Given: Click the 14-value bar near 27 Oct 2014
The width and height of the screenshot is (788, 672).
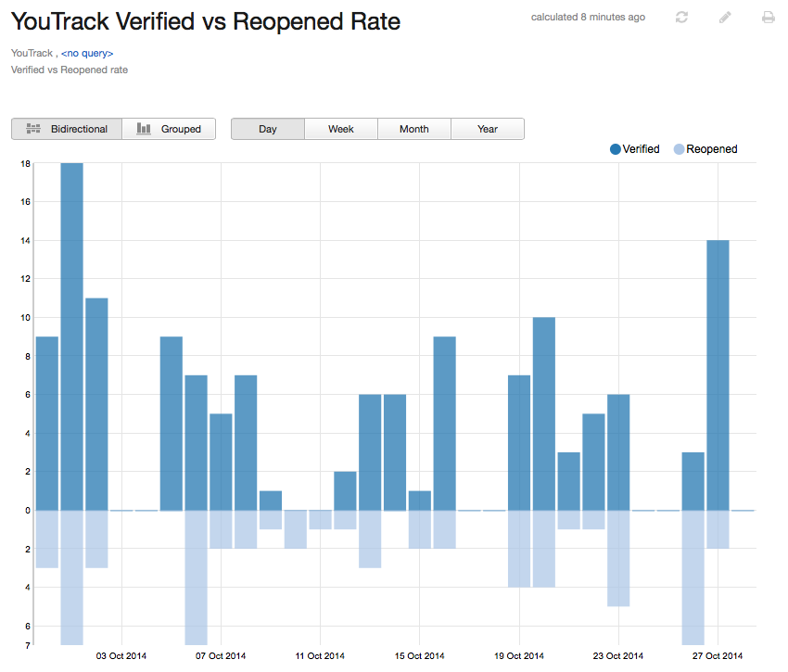Looking at the screenshot, I should [x=719, y=371].
